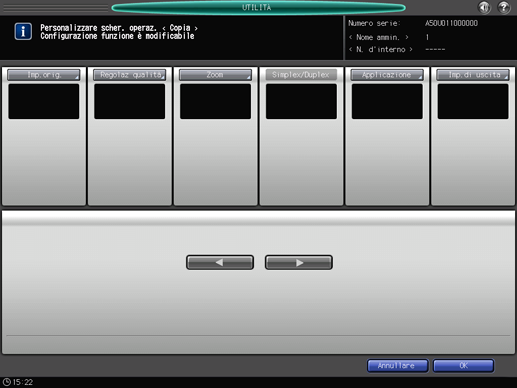Image resolution: width=517 pixels, height=388 pixels.
Task: Select the Regolaz qualità tab
Action: [129, 75]
